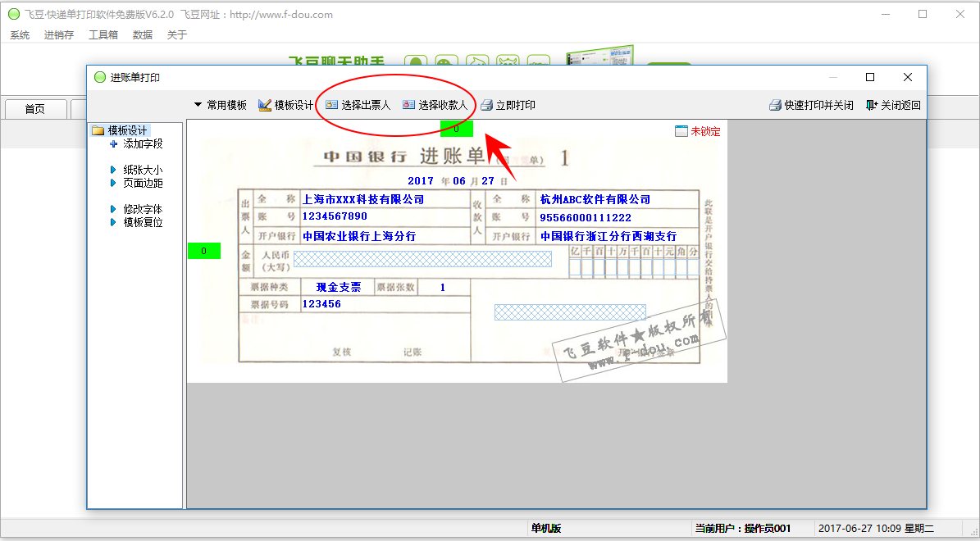The height and width of the screenshot is (541, 980).
Task: Click 快速打印并关闭 button
Action: click(x=811, y=105)
